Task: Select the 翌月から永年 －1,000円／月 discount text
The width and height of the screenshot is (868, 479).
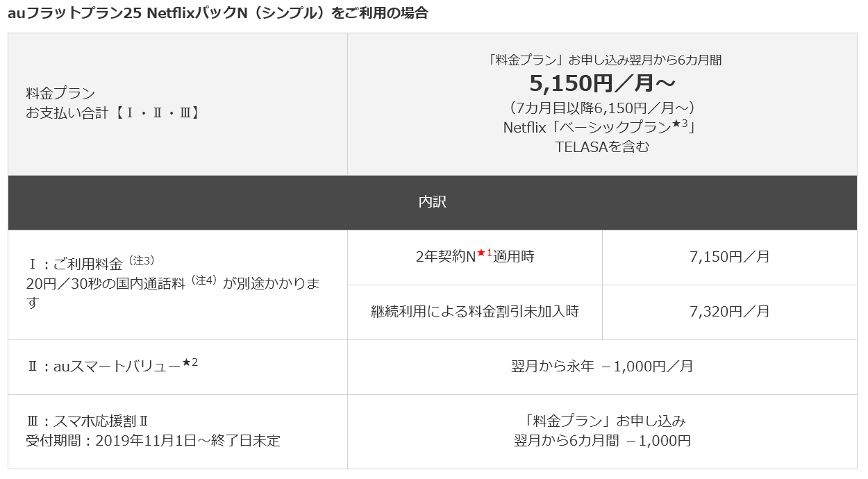Action: coord(601,367)
